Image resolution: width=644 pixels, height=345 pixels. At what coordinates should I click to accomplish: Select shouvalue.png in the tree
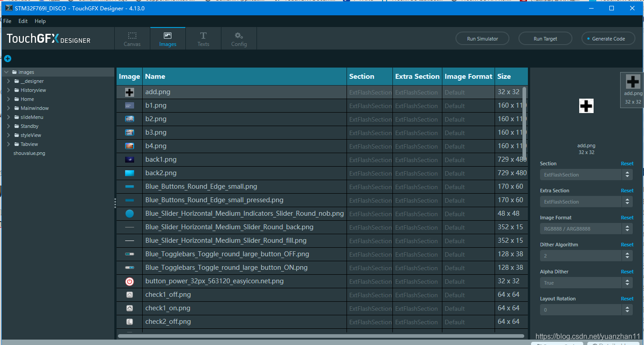coord(29,153)
